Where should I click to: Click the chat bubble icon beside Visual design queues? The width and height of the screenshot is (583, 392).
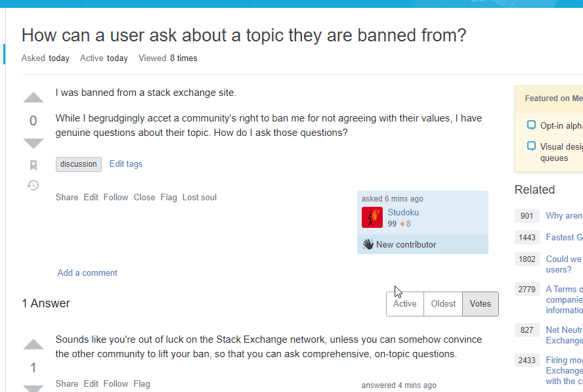click(530, 146)
